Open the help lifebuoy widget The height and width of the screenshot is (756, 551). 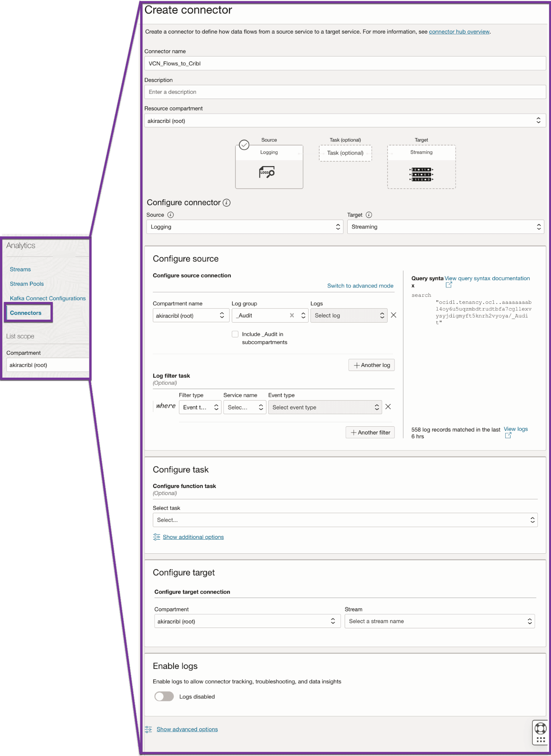pyautogui.click(x=540, y=729)
